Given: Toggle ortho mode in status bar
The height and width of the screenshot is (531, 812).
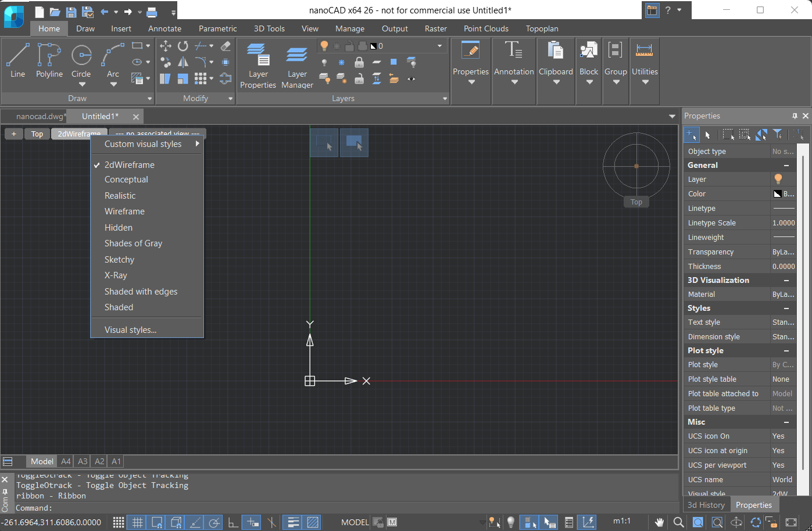Looking at the screenshot, I should pos(233,522).
